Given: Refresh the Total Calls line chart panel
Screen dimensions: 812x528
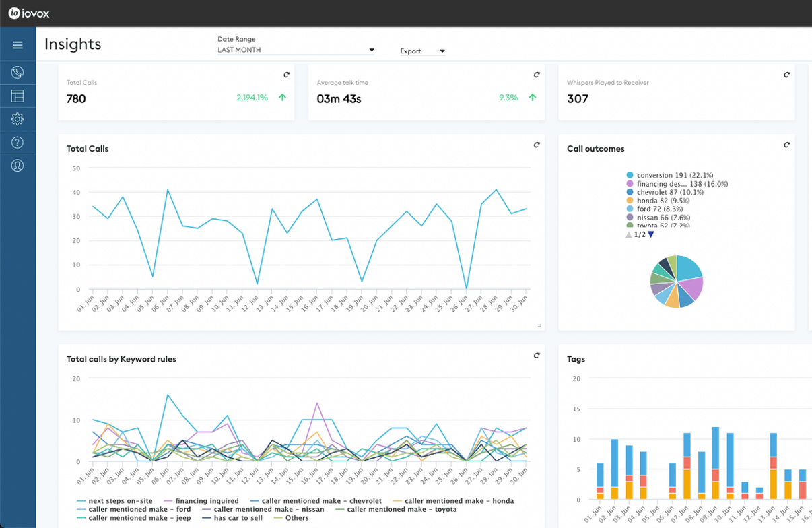Looking at the screenshot, I should [x=537, y=145].
